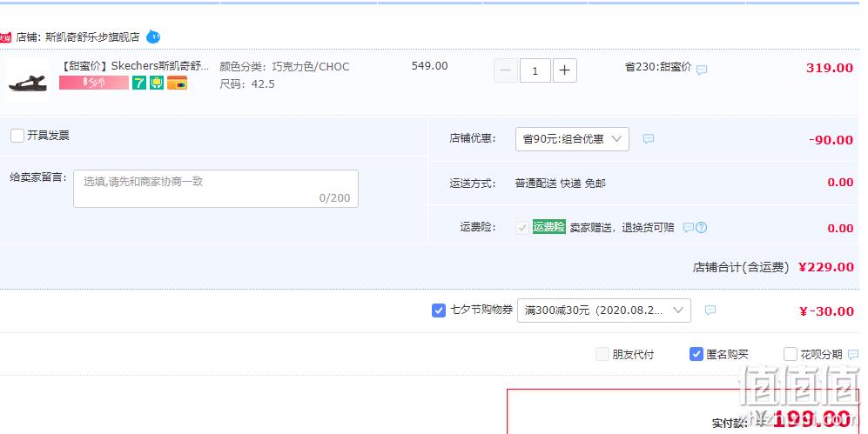
Task: Click the 319.00 item subtotal price
Action: [x=829, y=68]
